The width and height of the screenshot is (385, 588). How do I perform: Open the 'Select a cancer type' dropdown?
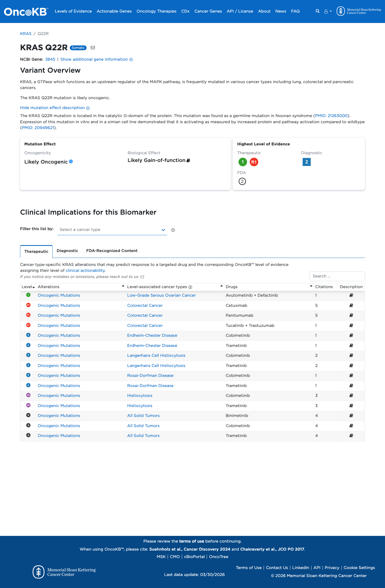[112, 230]
